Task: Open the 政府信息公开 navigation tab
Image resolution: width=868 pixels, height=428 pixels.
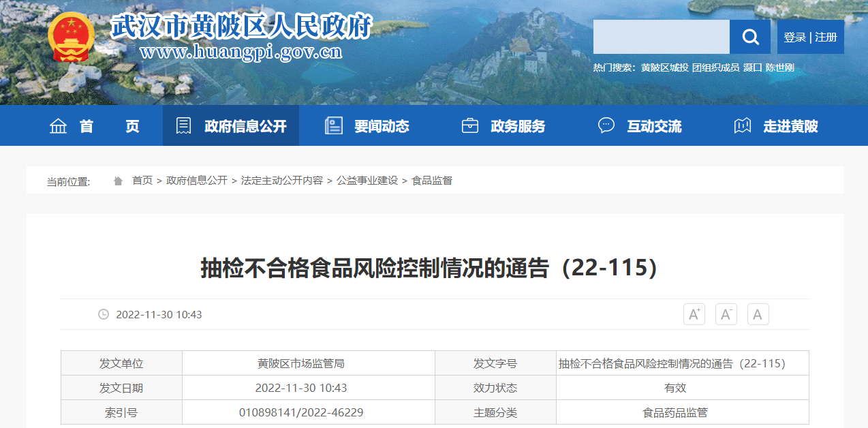Action: 231,126
